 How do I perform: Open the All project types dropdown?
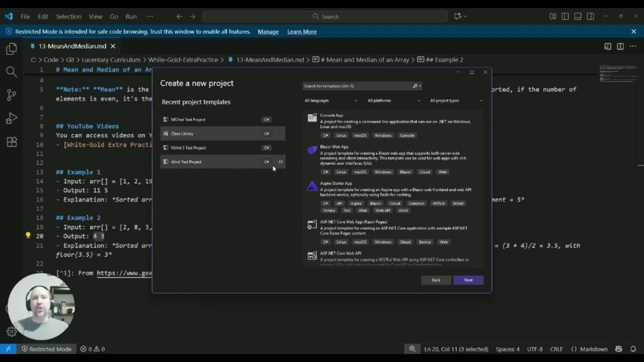coord(456,101)
